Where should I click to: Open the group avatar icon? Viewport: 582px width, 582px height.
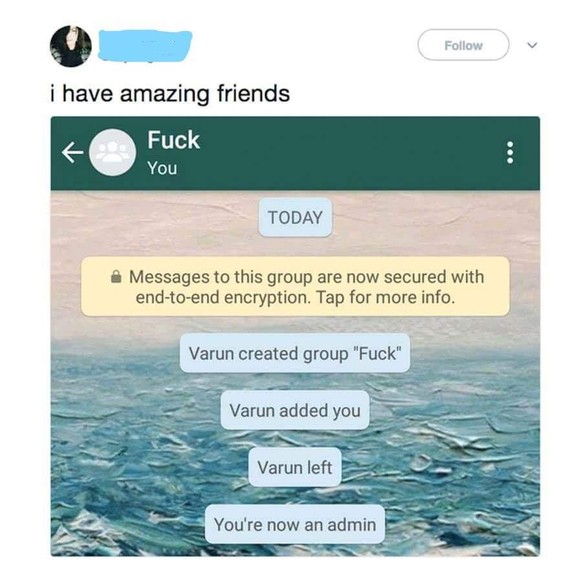112,152
